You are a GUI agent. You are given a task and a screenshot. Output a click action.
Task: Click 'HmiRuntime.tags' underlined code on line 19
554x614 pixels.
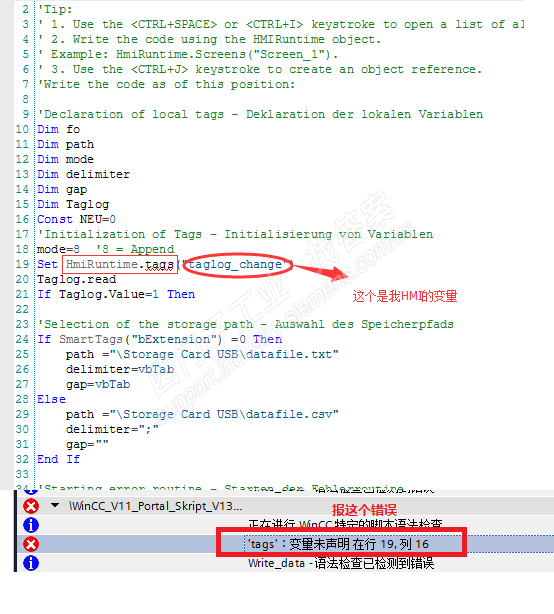point(120,264)
